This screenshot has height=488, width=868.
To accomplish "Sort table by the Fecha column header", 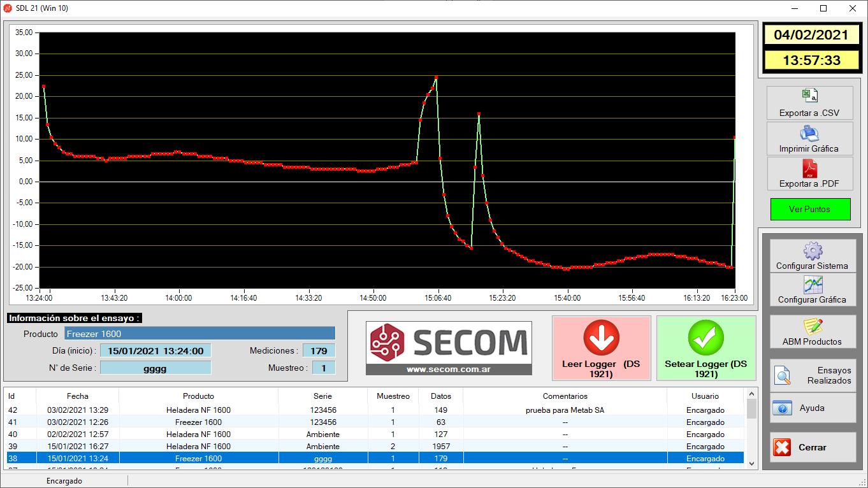I will click(77, 396).
